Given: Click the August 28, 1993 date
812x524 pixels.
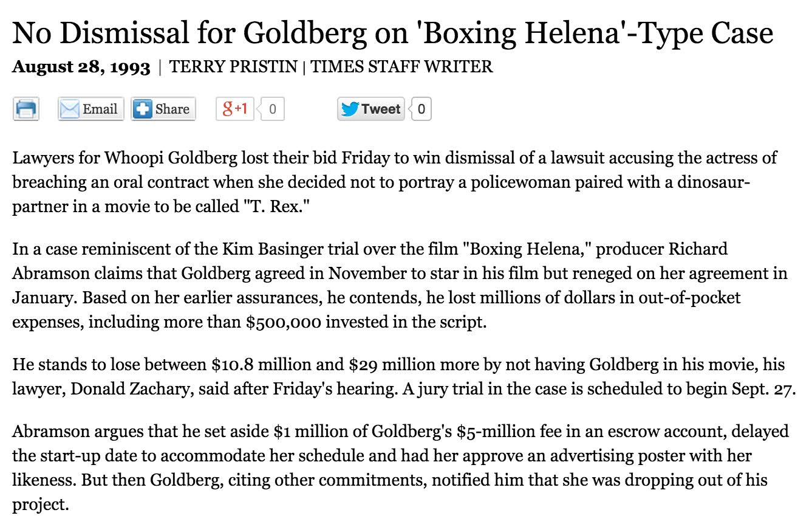Looking at the screenshot, I should [x=81, y=66].
